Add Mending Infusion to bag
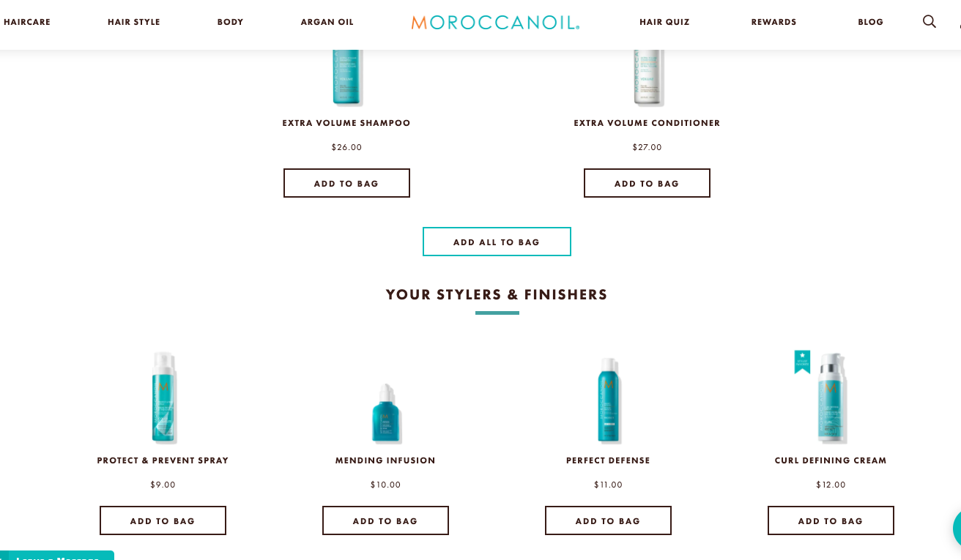Viewport: 961px width, 560px height. click(385, 520)
